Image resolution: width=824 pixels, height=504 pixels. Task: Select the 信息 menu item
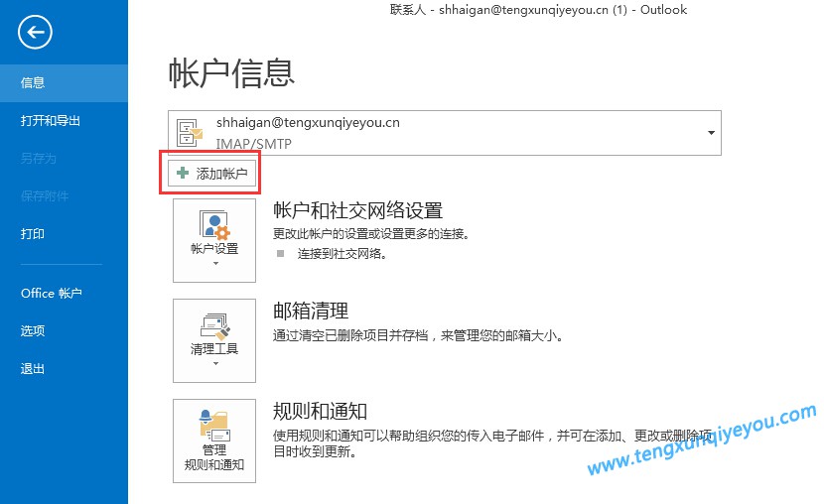(x=64, y=83)
